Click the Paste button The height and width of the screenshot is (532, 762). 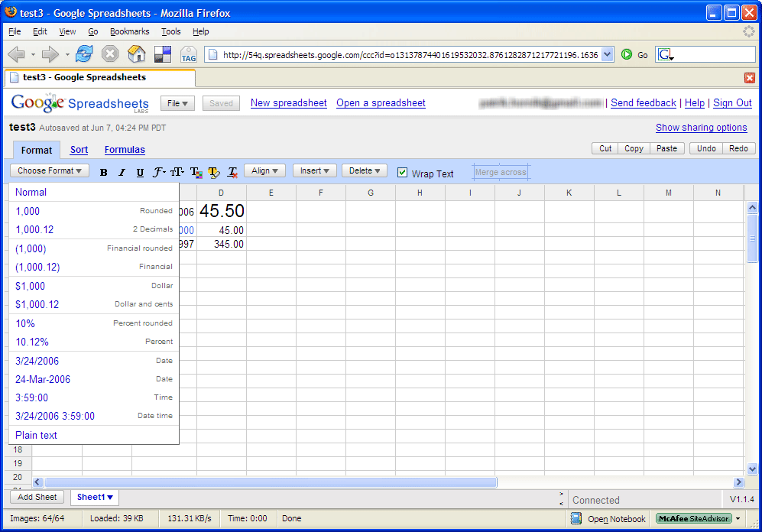point(666,148)
